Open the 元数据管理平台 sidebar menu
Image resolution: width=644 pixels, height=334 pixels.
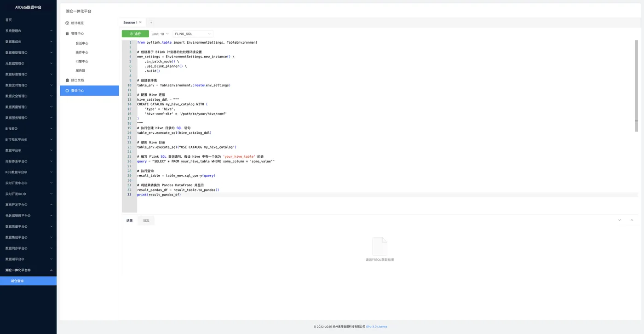pos(28,216)
